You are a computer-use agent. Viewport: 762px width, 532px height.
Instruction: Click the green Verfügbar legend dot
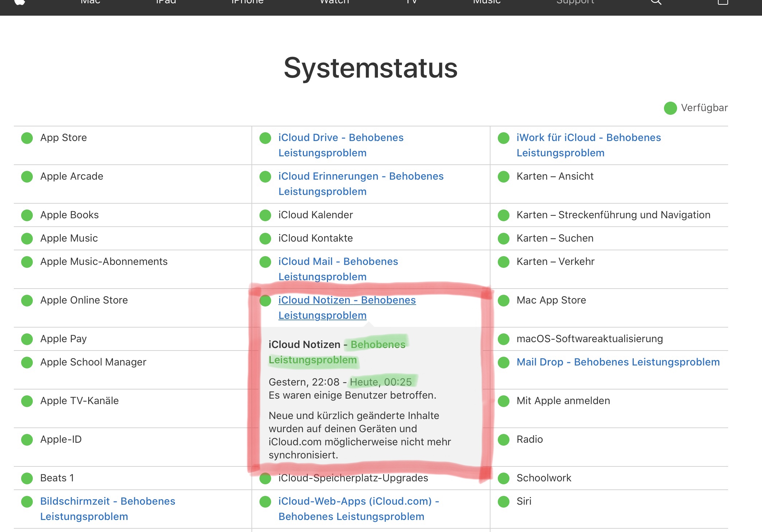coord(670,108)
